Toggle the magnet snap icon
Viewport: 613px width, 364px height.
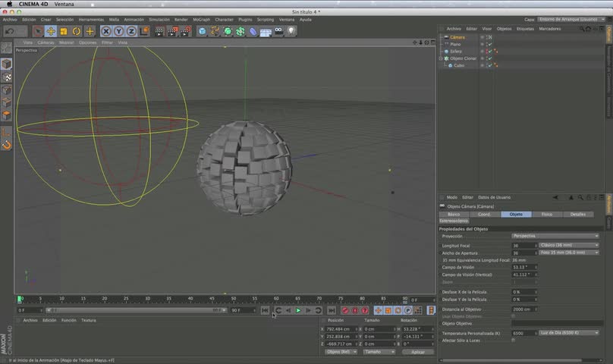tap(7, 145)
